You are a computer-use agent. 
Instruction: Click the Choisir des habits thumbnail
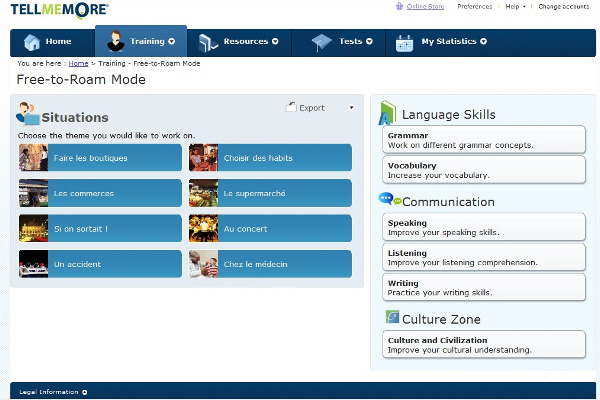pos(204,158)
